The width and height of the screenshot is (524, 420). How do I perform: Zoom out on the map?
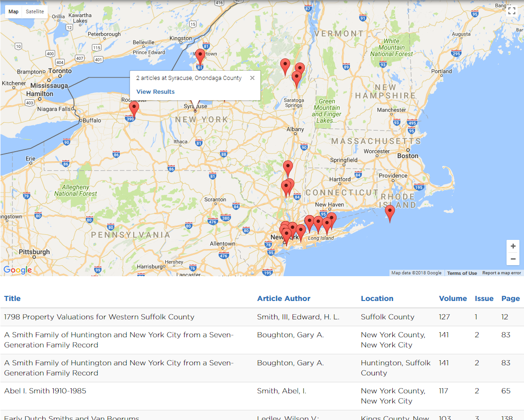tap(513, 259)
